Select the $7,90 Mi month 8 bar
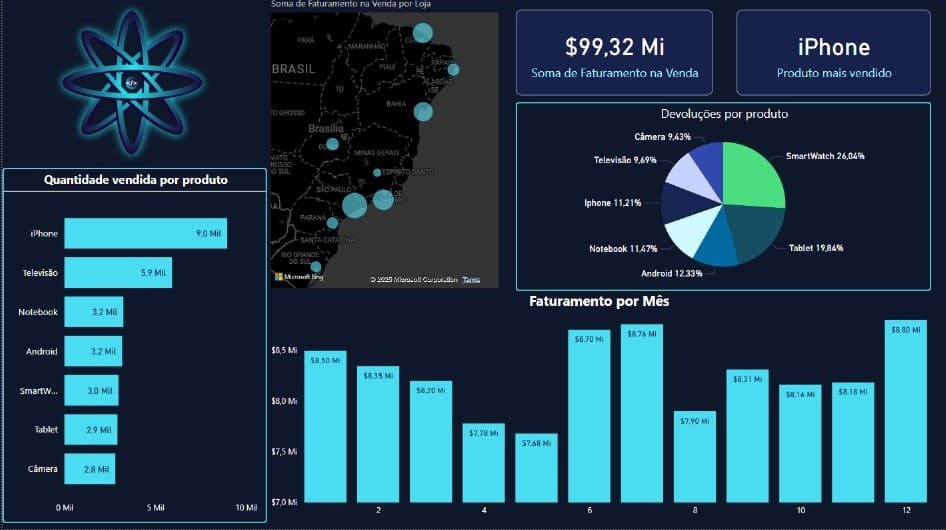The width and height of the screenshot is (946, 530). click(x=694, y=456)
